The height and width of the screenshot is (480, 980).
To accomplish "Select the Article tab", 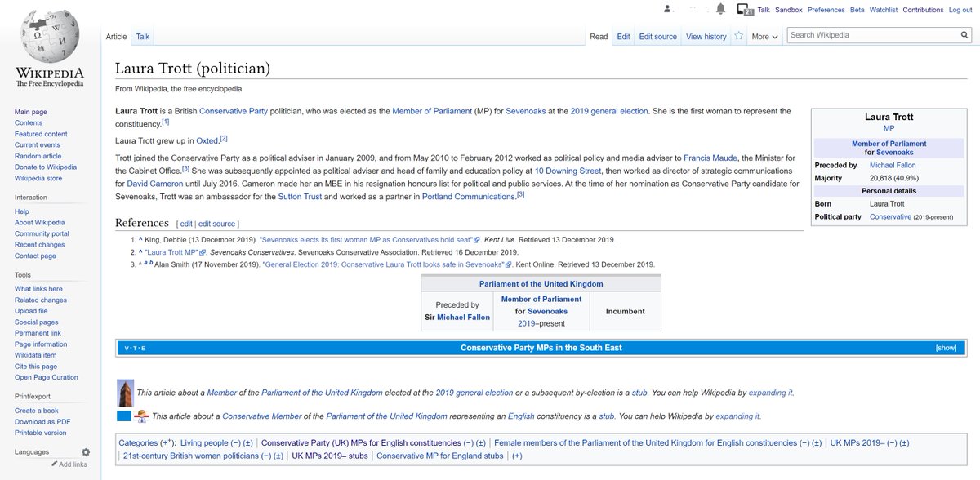I will pyautogui.click(x=117, y=37).
